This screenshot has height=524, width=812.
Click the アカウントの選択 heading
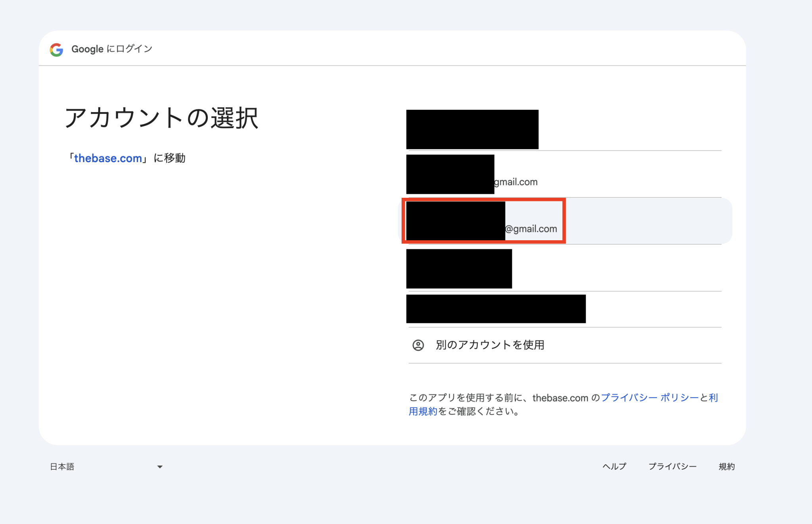[161, 118]
